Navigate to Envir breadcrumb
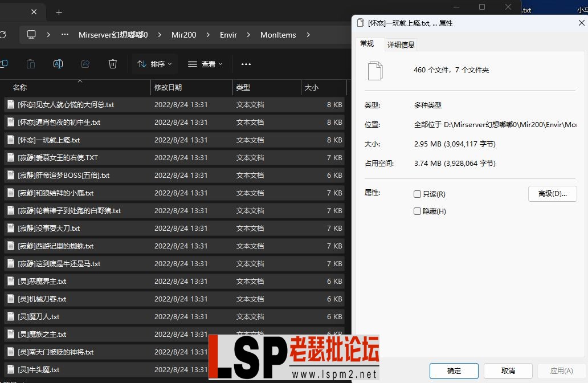The height and width of the screenshot is (383, 588). click(228, 35)
